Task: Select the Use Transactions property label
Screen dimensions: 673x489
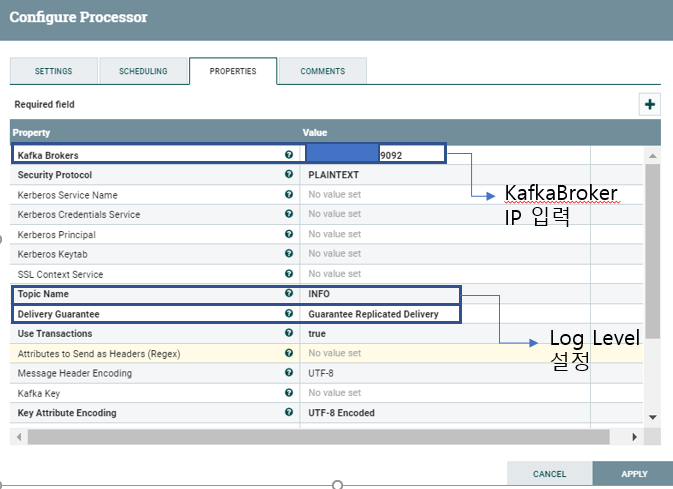Action: click(55, 334)
